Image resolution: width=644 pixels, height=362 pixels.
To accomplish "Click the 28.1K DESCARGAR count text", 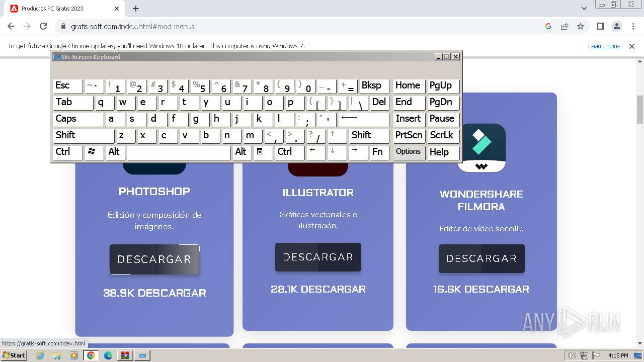I will 318,289.
